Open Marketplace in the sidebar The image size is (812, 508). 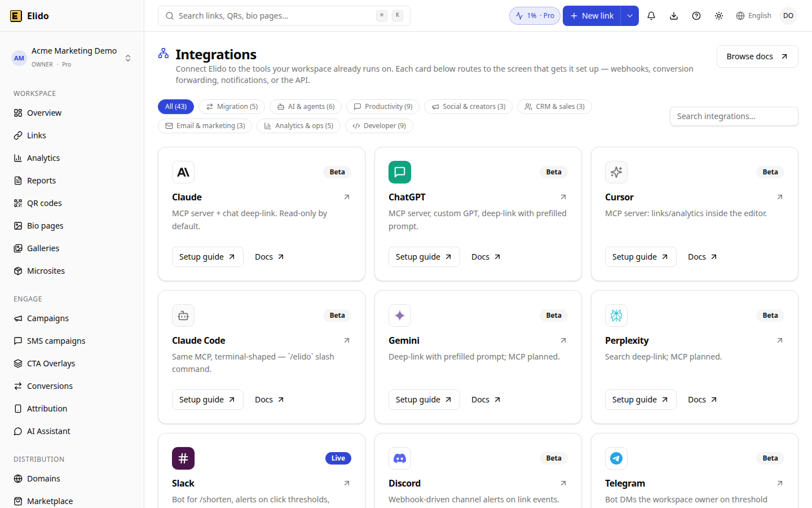coord(72,501)
